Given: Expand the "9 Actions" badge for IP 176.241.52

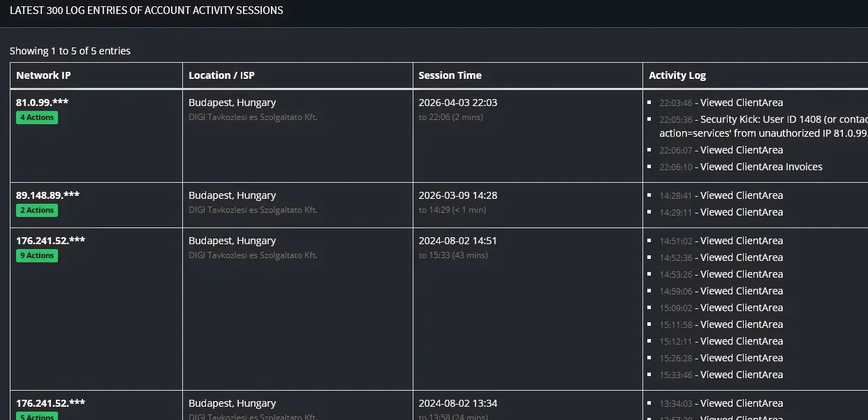Looking at the screenshot, I should pos(36,255).
